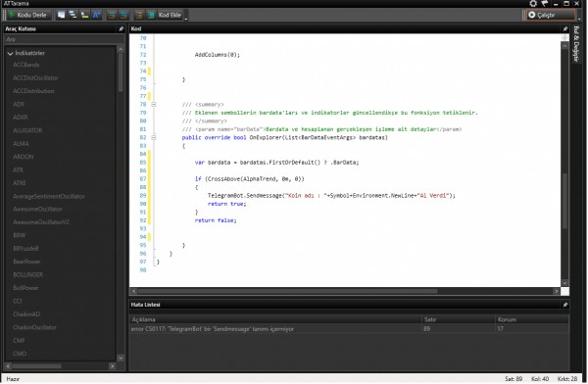Click the 'return false;' code line

coord(216,220)
